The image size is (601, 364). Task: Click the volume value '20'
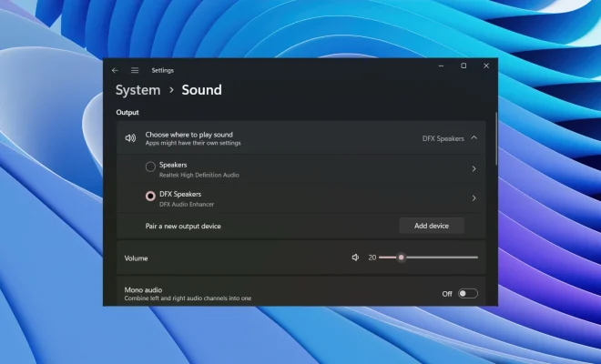(x=372, y=258)
